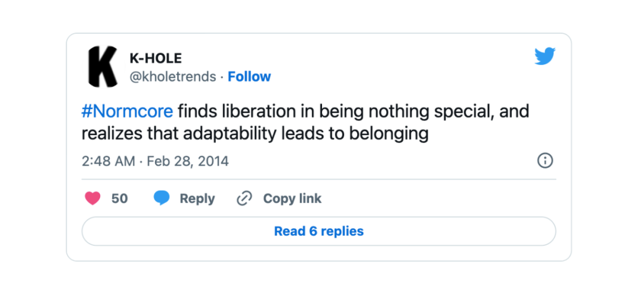644x293 pixels.
Task: Click the like count showing 50
Action: point(119,199)
